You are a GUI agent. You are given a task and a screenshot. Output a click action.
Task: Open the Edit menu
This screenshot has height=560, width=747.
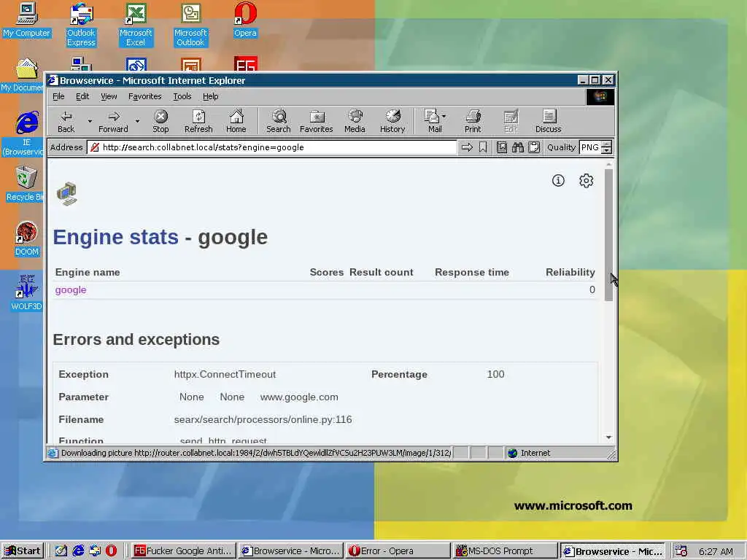pyautogui.click(x=82, y=97)
